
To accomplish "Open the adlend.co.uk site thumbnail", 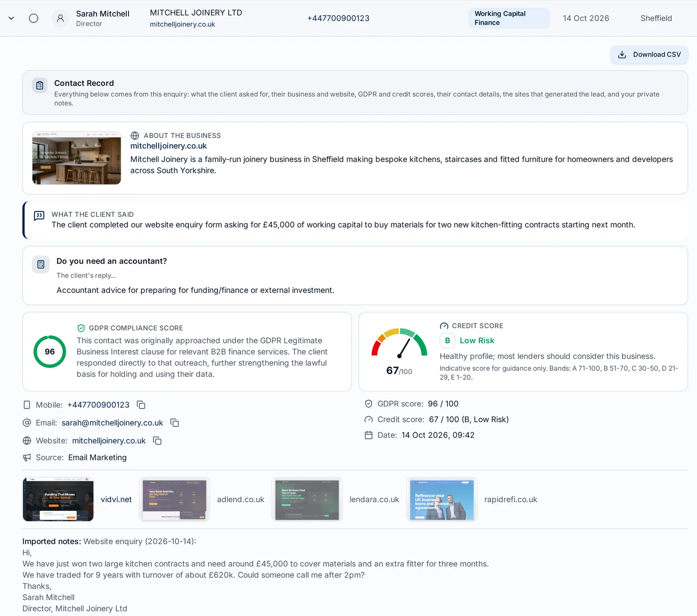I will coord(174,499).
